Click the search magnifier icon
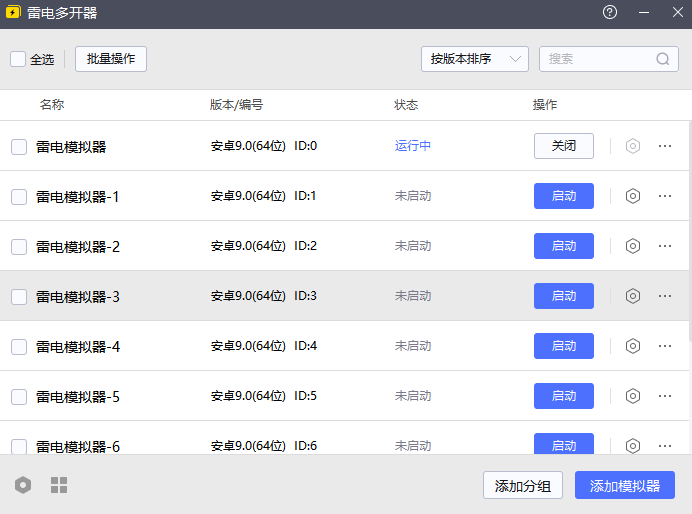 click(663, 59)
